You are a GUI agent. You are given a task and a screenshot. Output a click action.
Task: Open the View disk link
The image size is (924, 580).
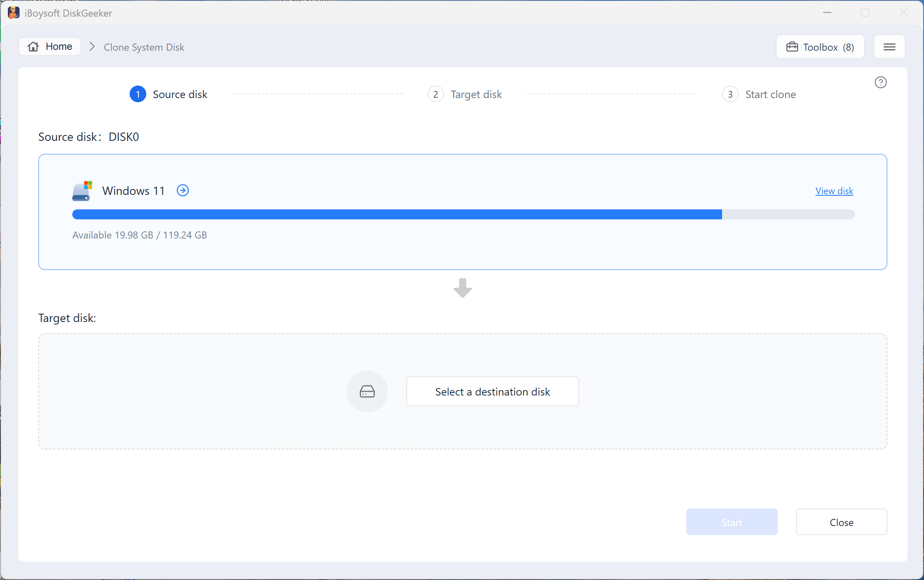pyautogui.click(x=834, y=191)
